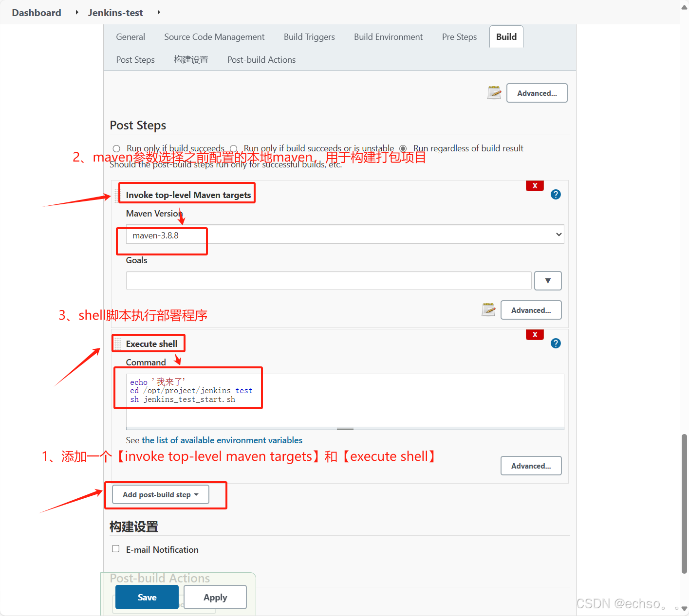Switch to 构建设置 tab
Image resolution: width=689 pixels, height=616 pixels.
point(191,60)
